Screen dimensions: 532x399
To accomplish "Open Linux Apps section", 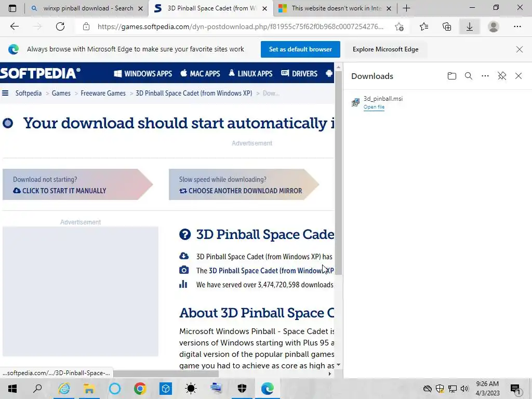I will (250, 74).
